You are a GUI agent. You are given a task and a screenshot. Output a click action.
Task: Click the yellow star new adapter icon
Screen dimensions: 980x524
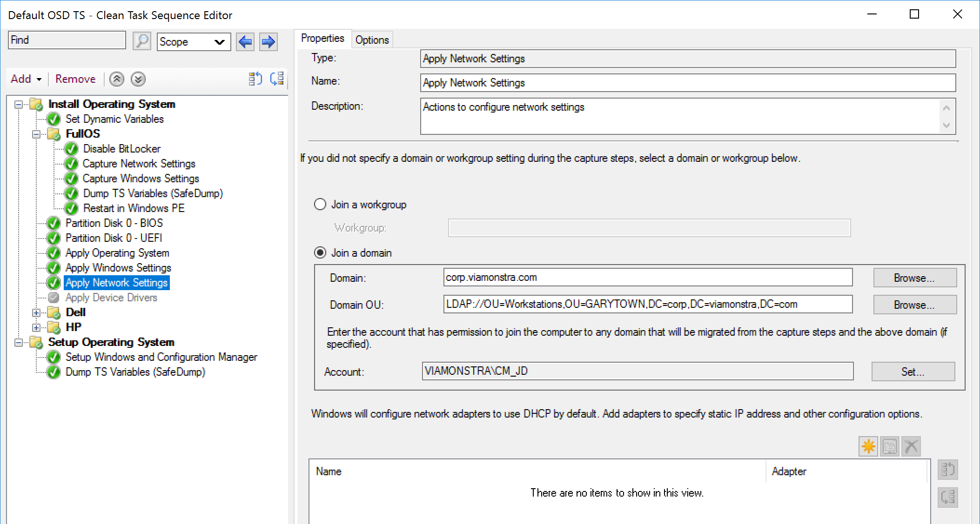point(868,446)
